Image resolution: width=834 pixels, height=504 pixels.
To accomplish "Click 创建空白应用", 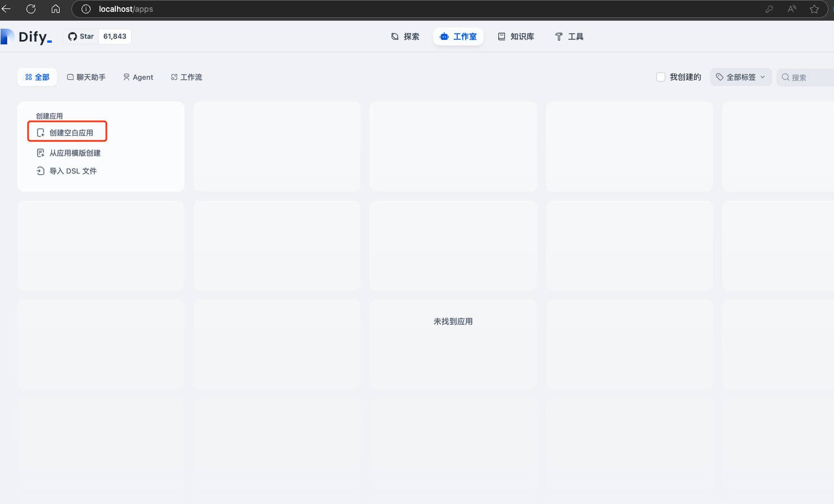I will click(x=71, y=133).
